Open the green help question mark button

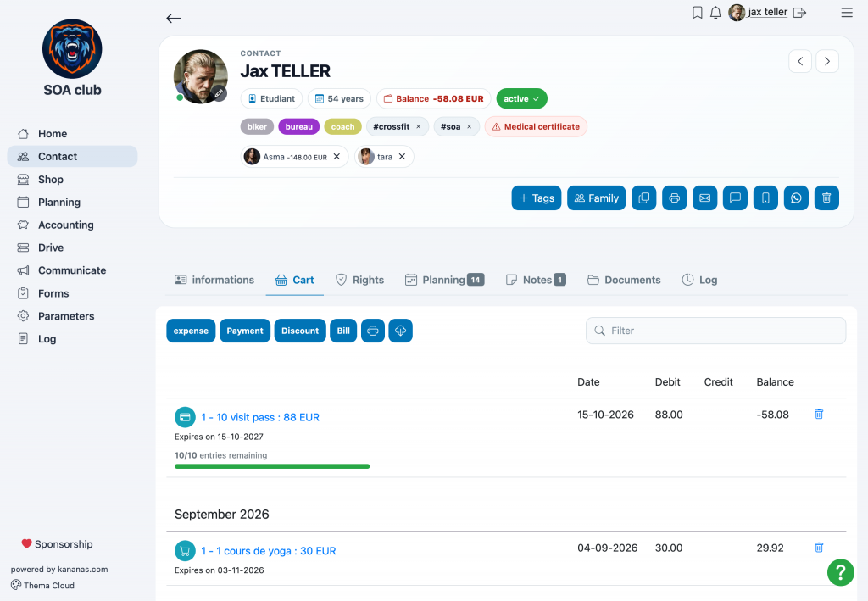click(x=840, y=571)
